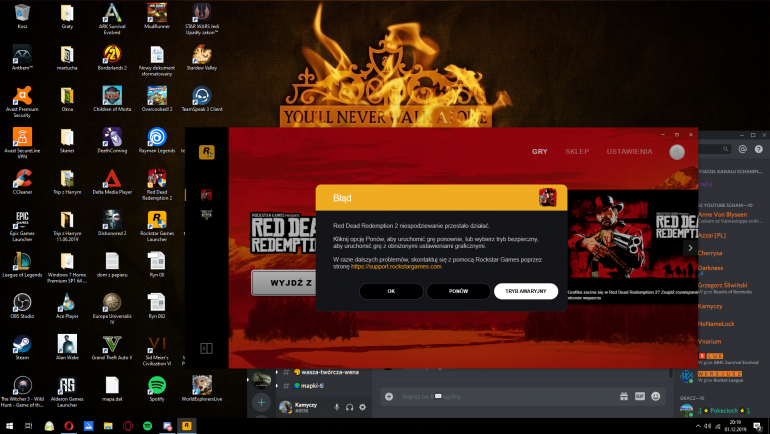Image resolution: width=770 pixels, height=434 pixels.
Task: Open Windows notification center icon
Action: (758, 426)
